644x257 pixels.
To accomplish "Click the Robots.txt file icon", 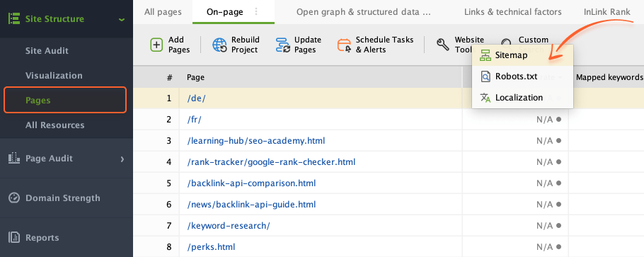I will point(485,76).
